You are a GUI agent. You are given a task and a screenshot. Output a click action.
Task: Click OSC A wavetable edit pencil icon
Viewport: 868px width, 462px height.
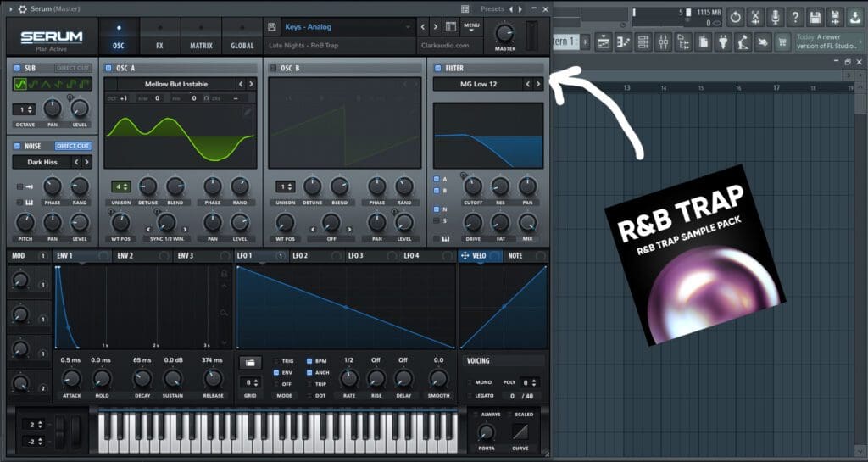248,112
